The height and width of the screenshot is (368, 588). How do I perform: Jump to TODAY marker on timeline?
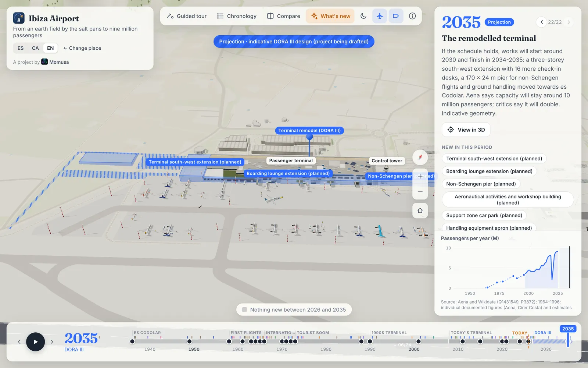click(520, 333)
